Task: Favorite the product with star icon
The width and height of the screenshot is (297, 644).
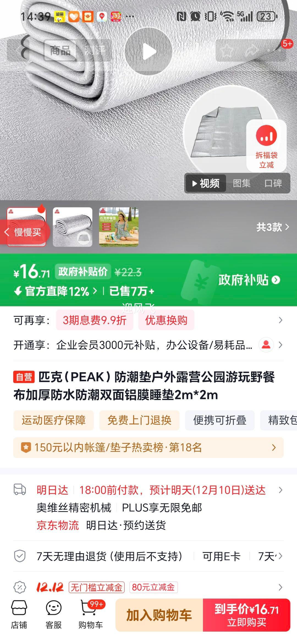Action: point(227,51)
